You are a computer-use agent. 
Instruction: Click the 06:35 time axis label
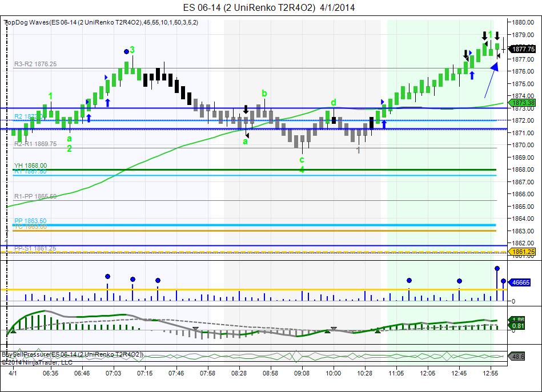(50, 373)
